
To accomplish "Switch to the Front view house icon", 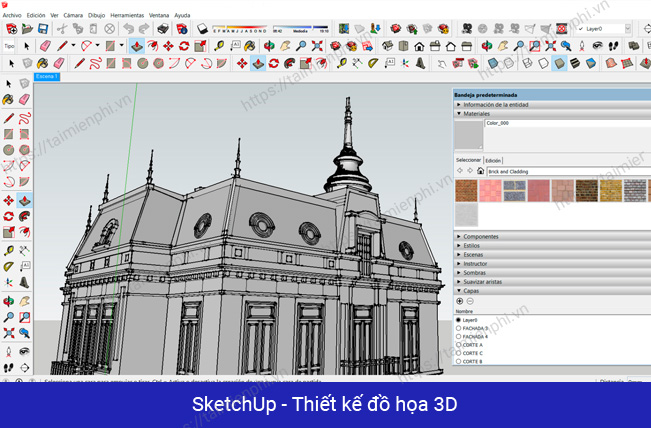I will pos(419,46).
